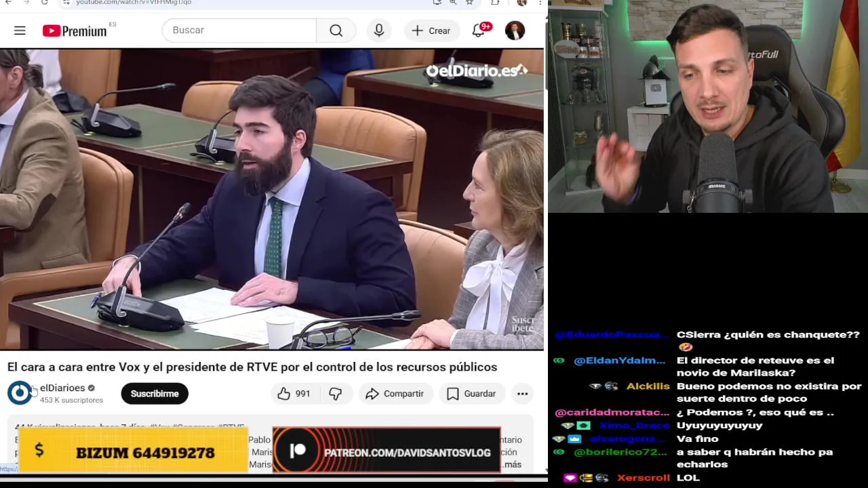This screenshot has height=488, width=868.
Task: Select the 'LOL' chat message
Action: 688,478
